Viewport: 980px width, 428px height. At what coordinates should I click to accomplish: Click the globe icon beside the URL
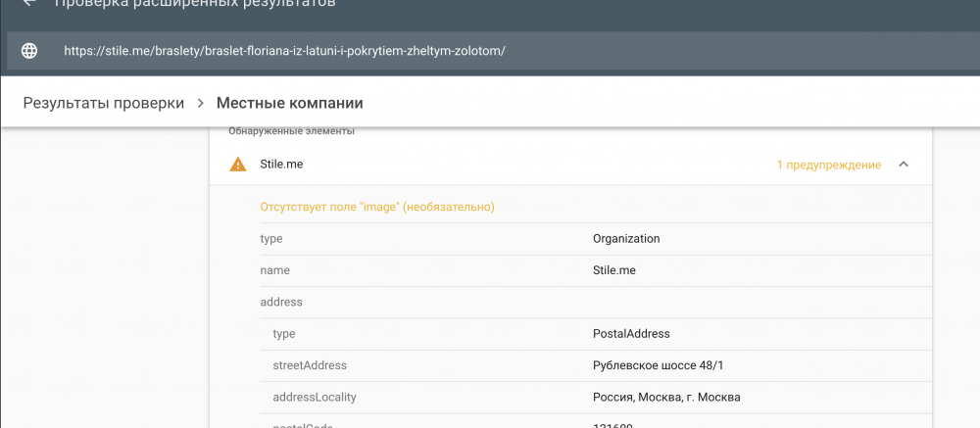[29, 51]
